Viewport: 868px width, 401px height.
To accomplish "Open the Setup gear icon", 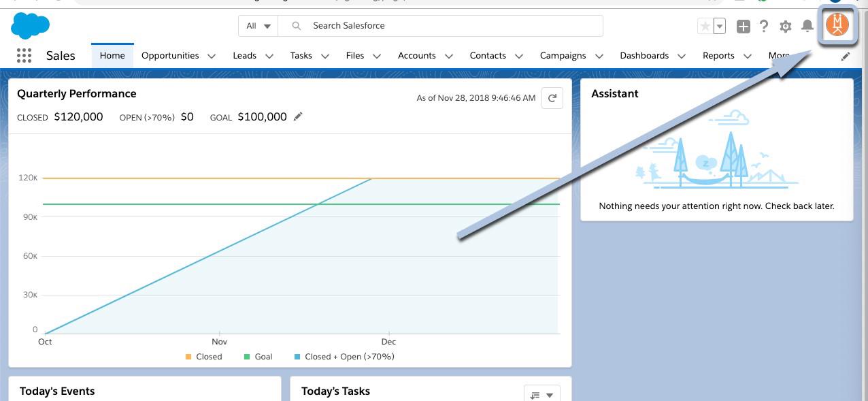I will click(x=786, y=27).
